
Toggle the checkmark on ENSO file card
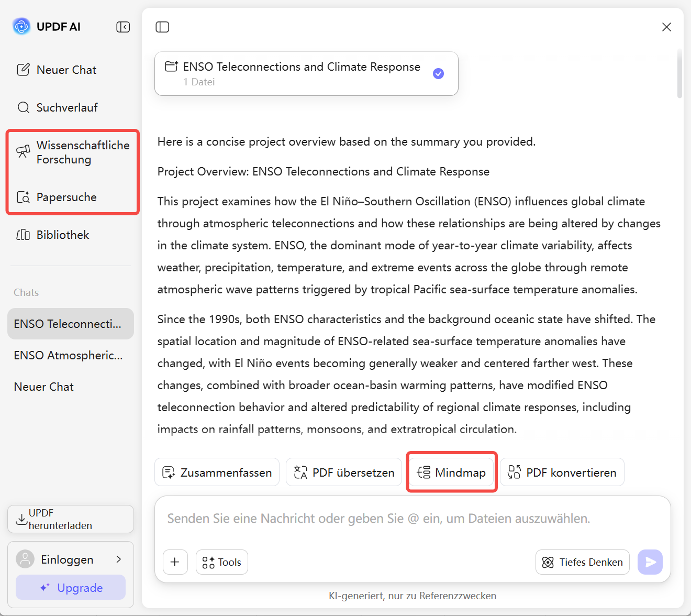[x=438, y=73]
